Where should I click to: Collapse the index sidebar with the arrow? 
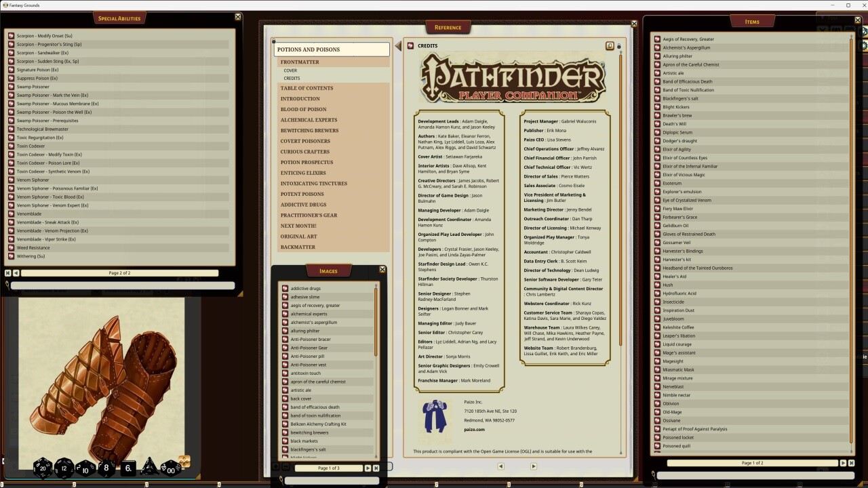pyautogui.click(x=397, y=47)
